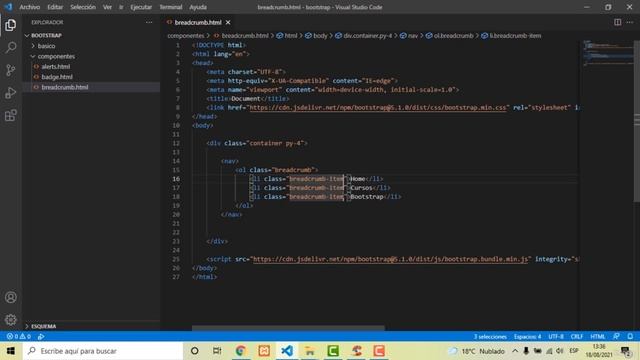Viewport: 640px width, 360px height.
Task: Open Task View on the taskbar
Action: click(217, 351)
